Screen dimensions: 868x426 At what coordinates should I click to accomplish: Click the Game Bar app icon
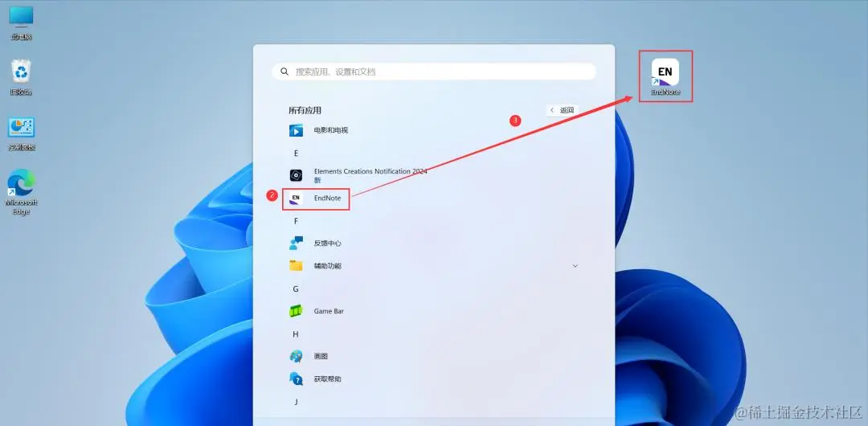[x=296, y=311]
